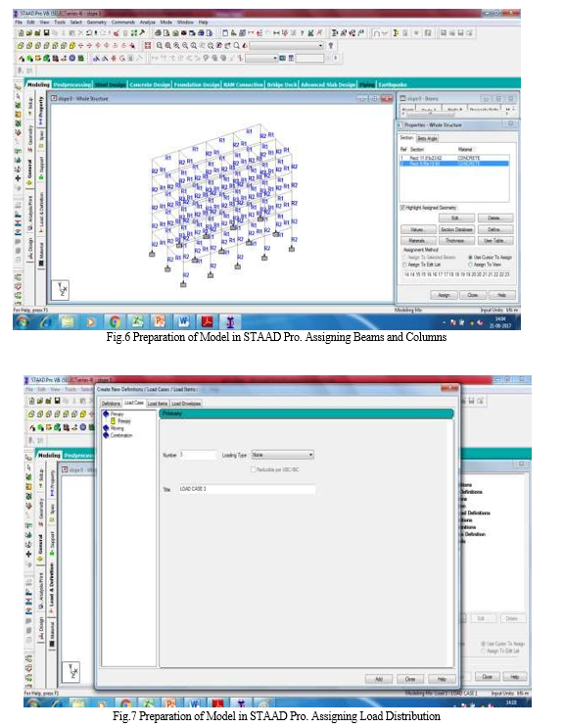
Task: Click the help question-mark icon beside the view dropdown
Action: [x=331, y=45]
